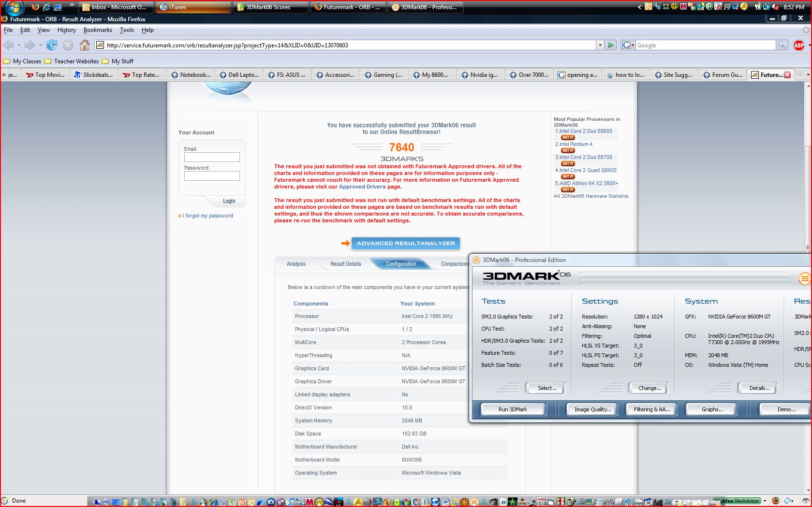Click the Email login field
812x507 pixels.
pos(212,157)
